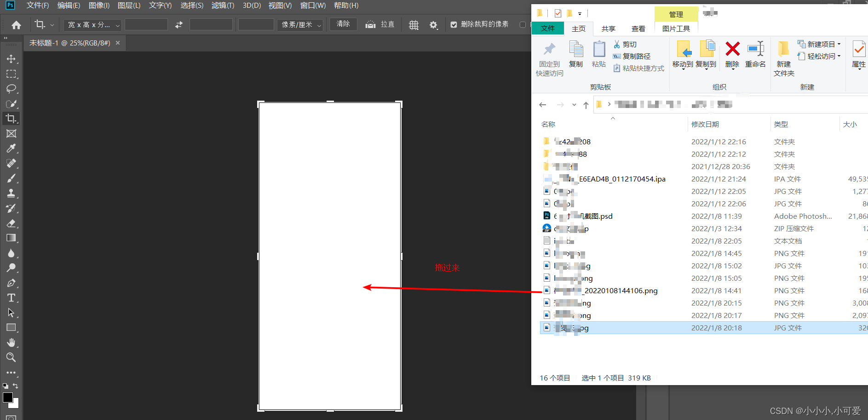The height and width of the screenshot is (420, 868).
Task: Click Copy Path in clipboard group
Action: 632,56
